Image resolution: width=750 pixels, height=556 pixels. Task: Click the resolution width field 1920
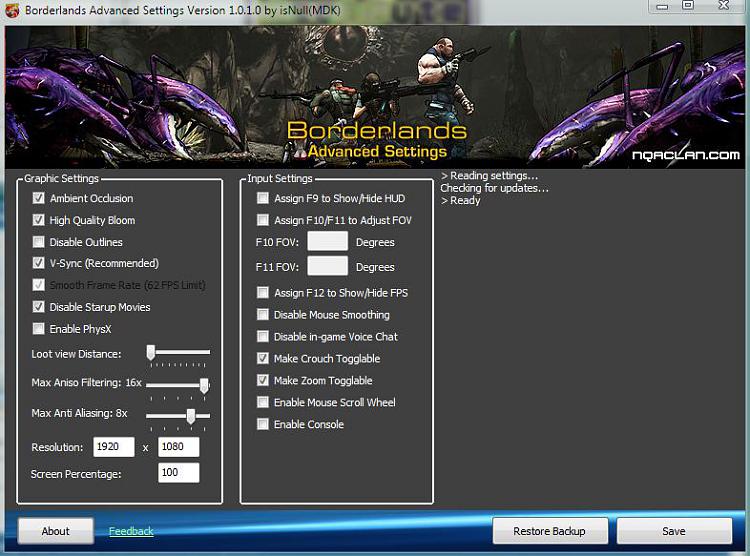pyautogui.click(x=114, y=447)
